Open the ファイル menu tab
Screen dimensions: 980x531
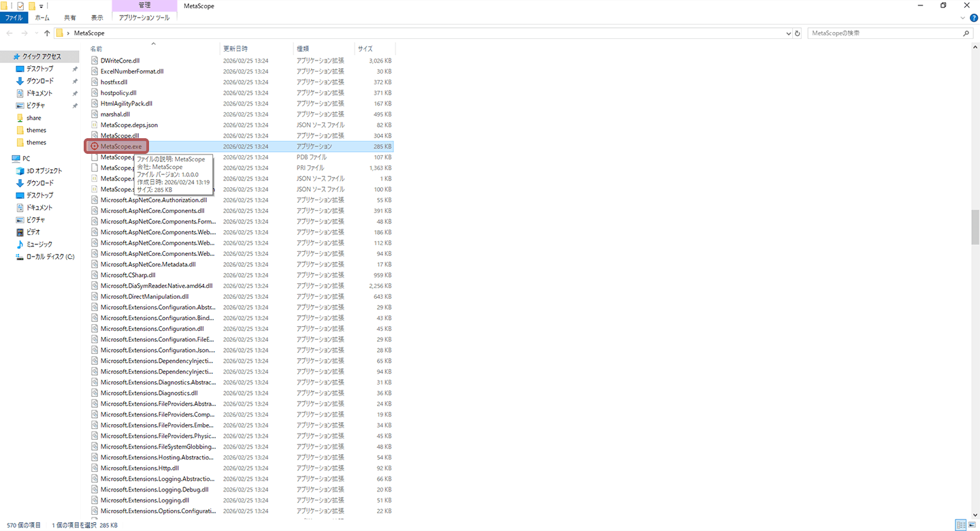14,18
